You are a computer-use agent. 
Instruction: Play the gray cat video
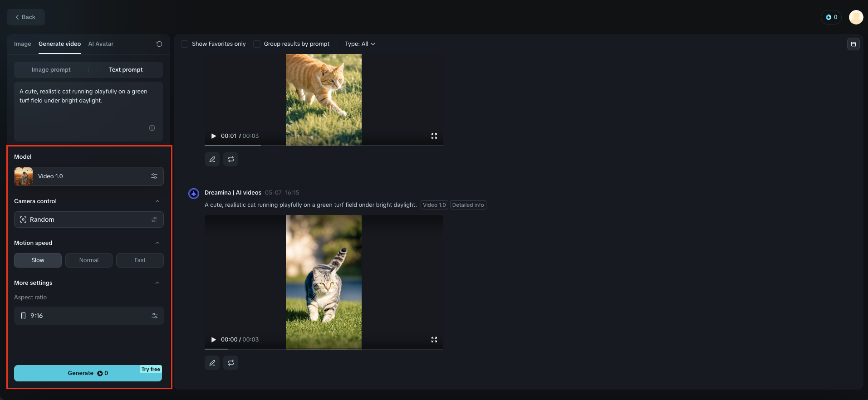click(x=213, y=340)
